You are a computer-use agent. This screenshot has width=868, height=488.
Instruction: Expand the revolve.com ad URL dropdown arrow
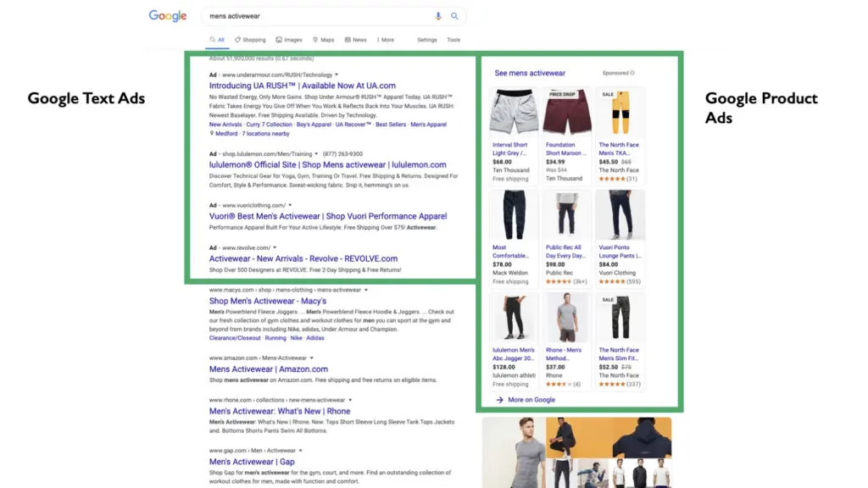tap(275, 248)
